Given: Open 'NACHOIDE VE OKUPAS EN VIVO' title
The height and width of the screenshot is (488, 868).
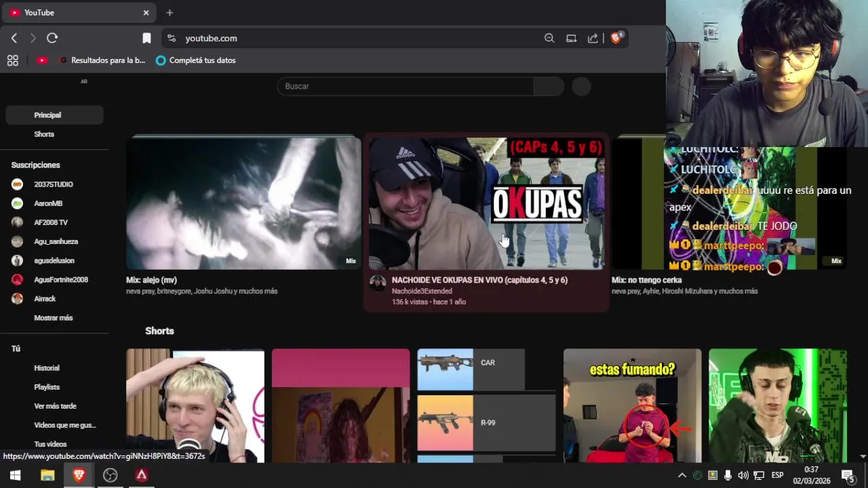Looking at the screenshot, I should coord(479,280).
